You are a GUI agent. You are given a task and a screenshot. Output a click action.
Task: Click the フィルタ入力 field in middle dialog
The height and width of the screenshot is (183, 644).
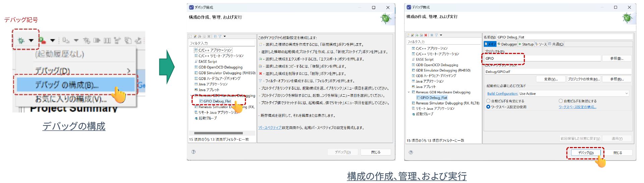coord(221,43)
